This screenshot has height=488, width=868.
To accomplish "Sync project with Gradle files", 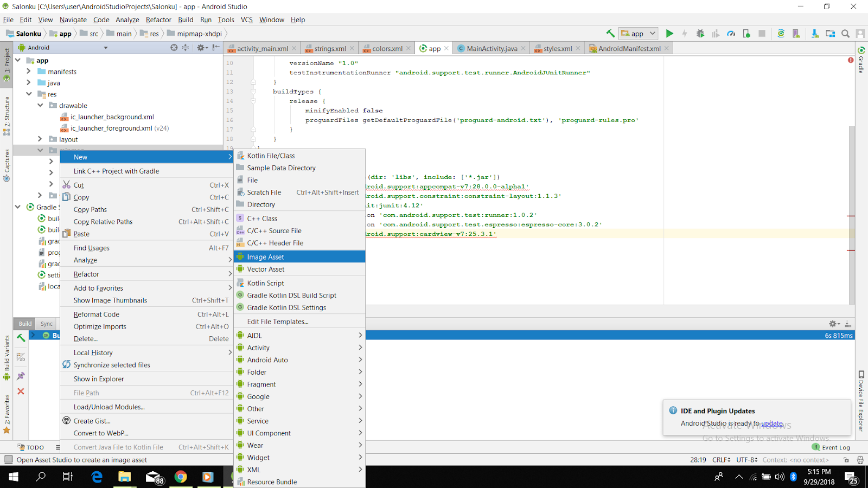I will pos(781,33).
